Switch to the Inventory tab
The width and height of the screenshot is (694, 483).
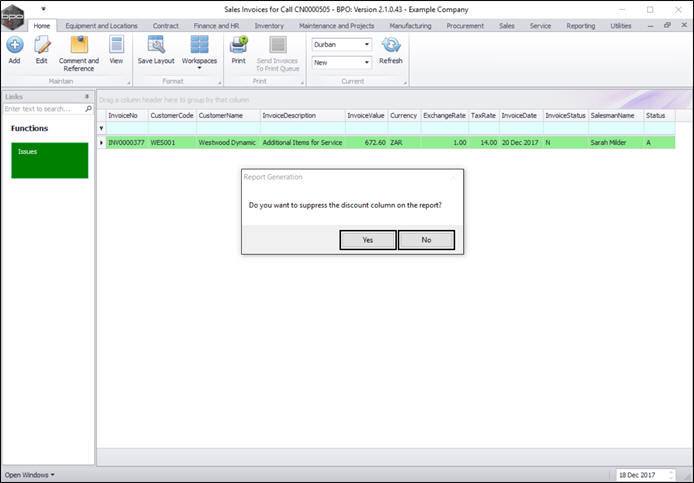pyautogui.click(x=269, y=26)
